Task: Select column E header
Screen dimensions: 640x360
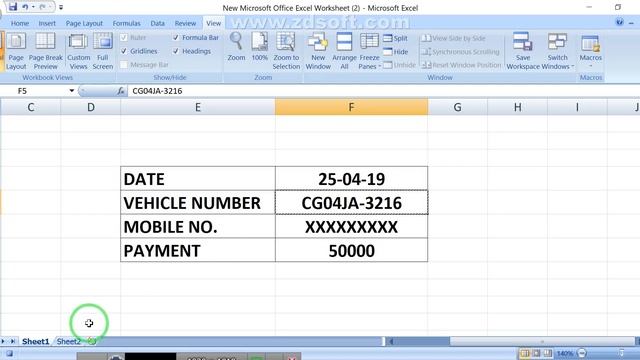Action: click(x=198, y=107)
